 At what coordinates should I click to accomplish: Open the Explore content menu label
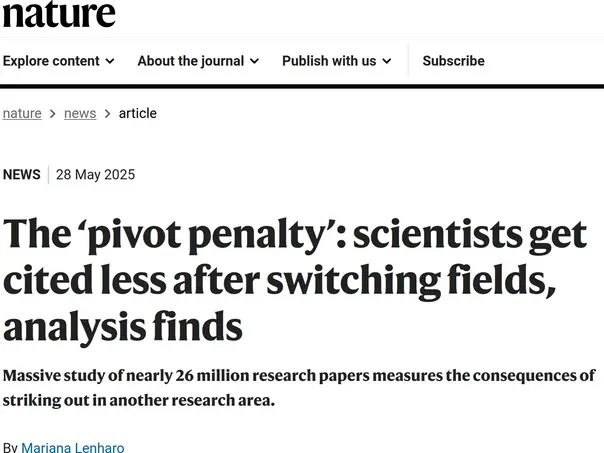click(51, 61)
